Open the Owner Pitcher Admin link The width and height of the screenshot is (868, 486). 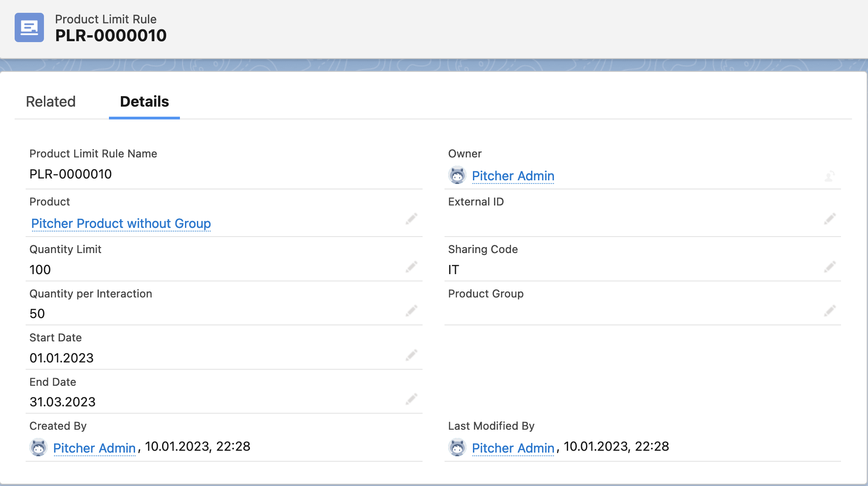click(x=513, y=176)
